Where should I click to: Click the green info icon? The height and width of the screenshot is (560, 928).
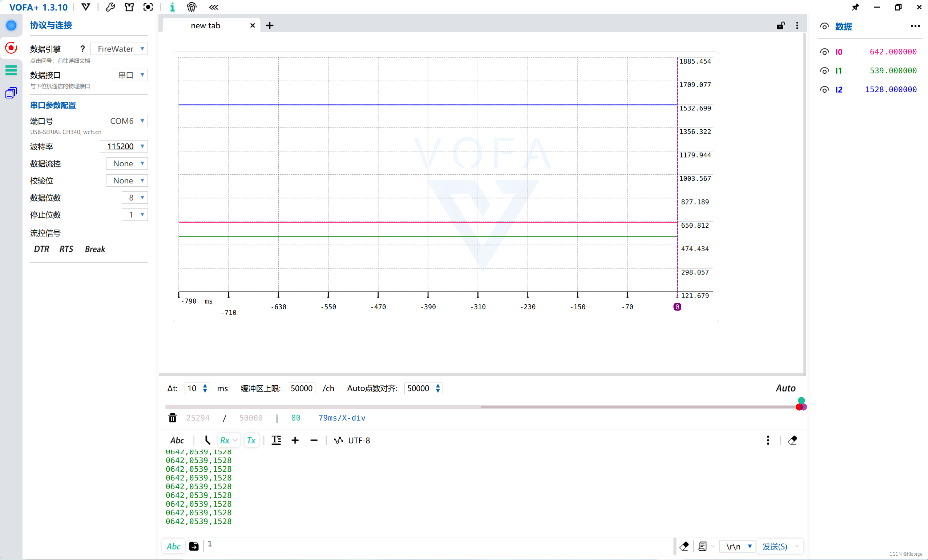pos(172,7)
